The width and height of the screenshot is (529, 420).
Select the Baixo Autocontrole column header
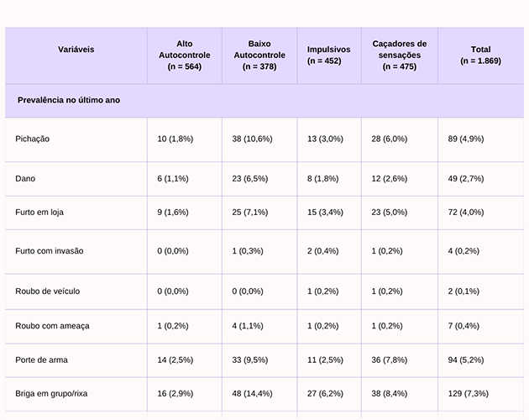coord(259,55)
